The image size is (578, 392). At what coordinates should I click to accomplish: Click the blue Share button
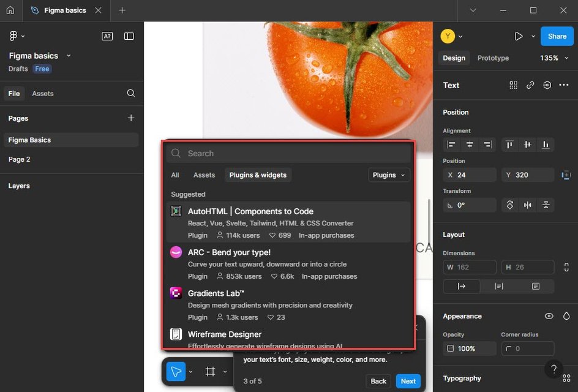click(x=557, y=36)
